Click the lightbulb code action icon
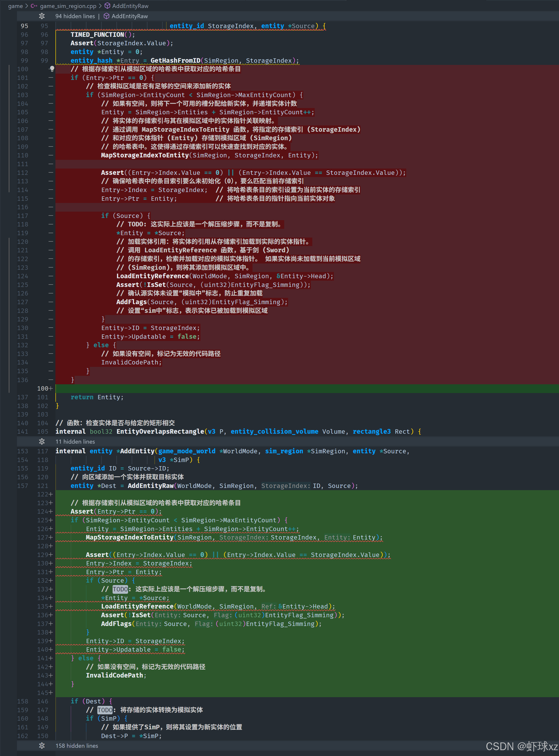 tap(52, 69)
